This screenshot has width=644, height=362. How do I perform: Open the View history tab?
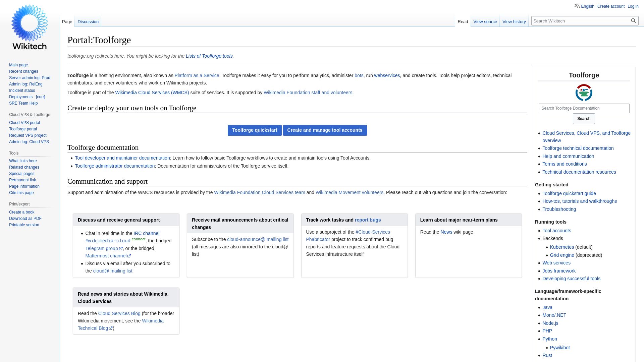coord(514,21)
